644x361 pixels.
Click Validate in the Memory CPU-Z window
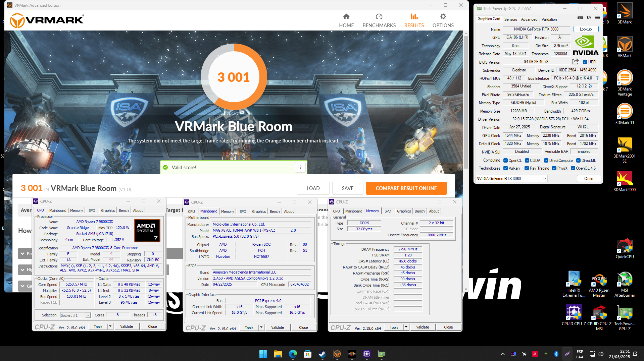tap(422, 327)
